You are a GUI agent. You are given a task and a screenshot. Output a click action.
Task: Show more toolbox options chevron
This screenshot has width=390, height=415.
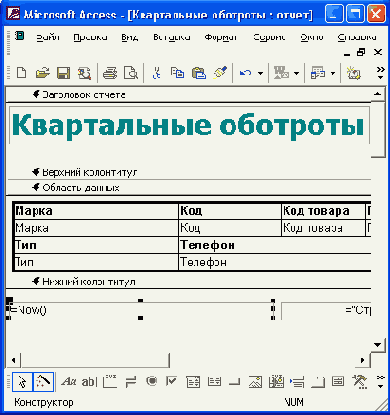tap(380, 382)
